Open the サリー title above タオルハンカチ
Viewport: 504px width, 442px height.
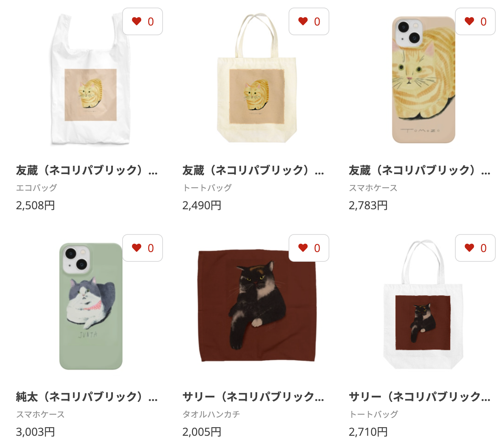coord(253,397)
